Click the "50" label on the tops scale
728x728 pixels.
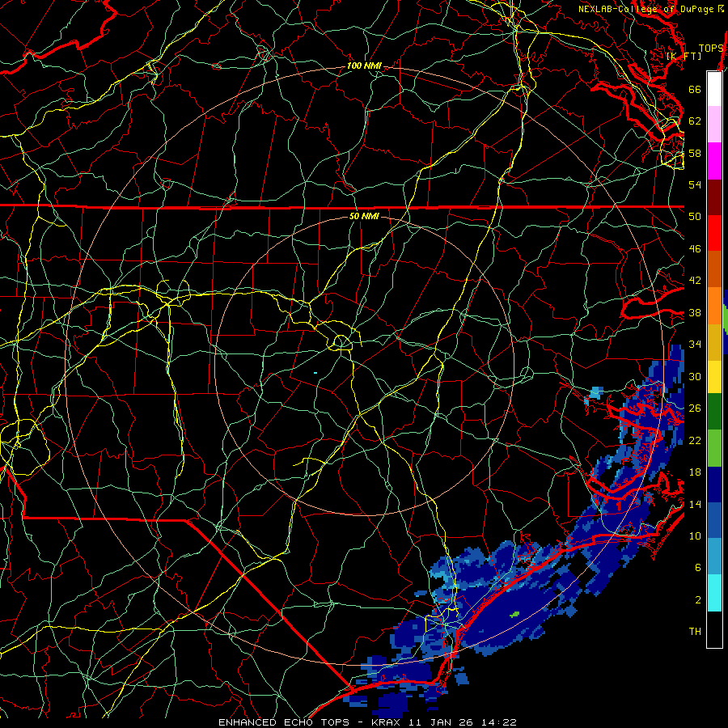[x=695, y=217]
